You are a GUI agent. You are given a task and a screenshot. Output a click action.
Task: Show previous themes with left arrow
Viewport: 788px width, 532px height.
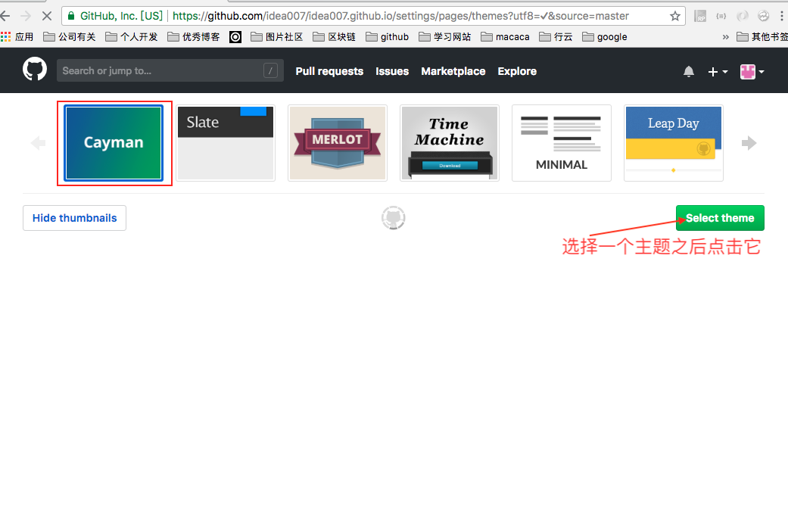[x=38, y=143]
